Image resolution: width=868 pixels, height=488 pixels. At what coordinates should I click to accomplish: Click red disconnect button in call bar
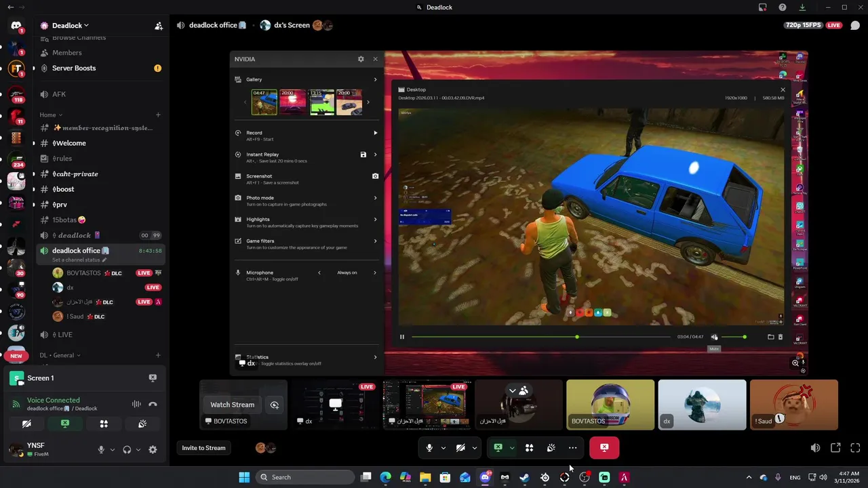click(x=604, y=447)
